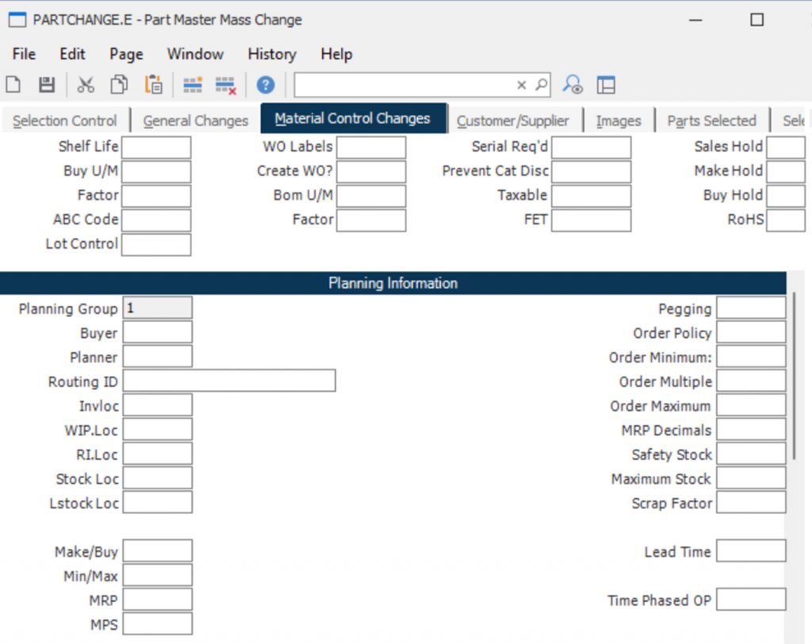Cut selection with the scissors icon
The image size is (812, 644).
point(86,84)
